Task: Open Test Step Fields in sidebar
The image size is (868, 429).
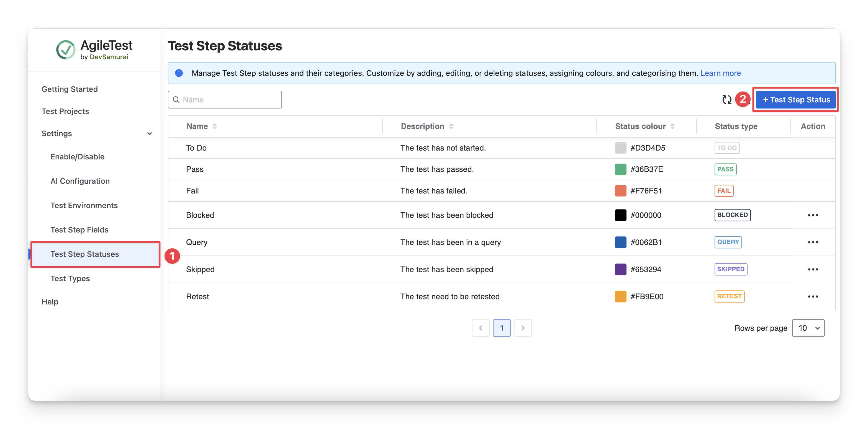Action: coord(79,230)
